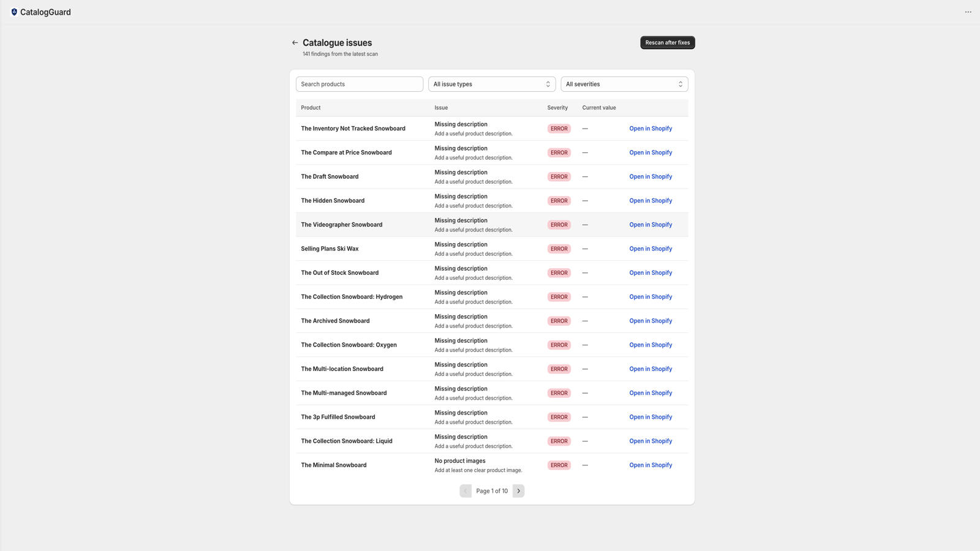
Task: Open The Archived Snowboard in Shopify
Action: [650, 321]
